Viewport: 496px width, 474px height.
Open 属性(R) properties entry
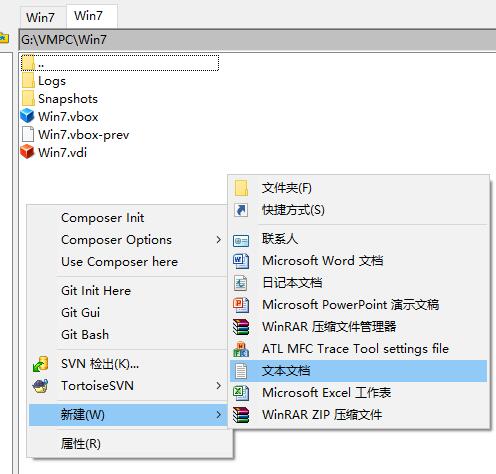pos(81,444)
